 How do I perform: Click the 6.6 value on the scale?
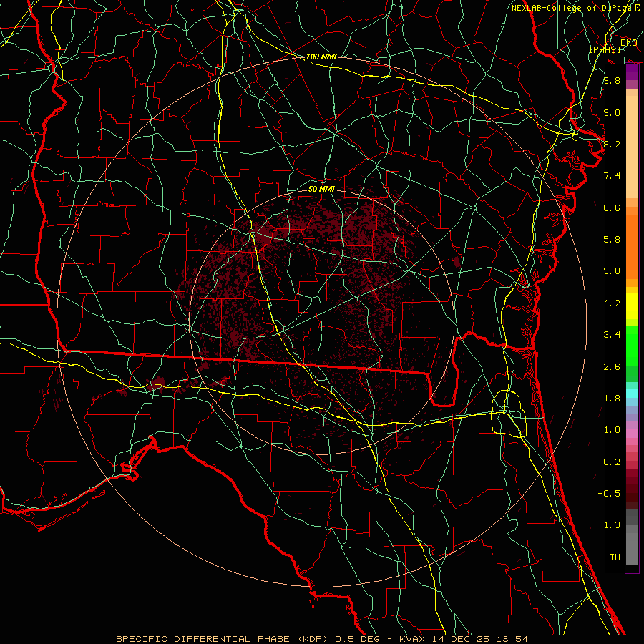tap(612, 208)
